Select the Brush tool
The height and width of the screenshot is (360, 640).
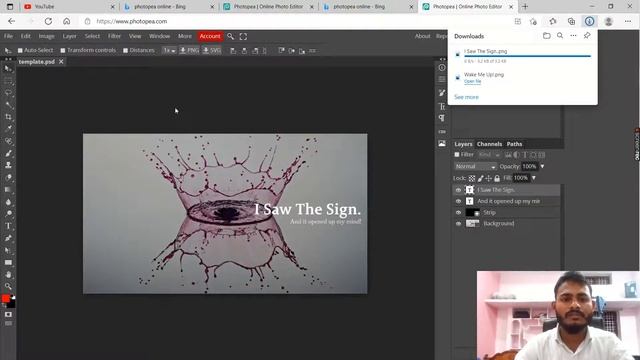pyautogui.click(x=8, y=153)
